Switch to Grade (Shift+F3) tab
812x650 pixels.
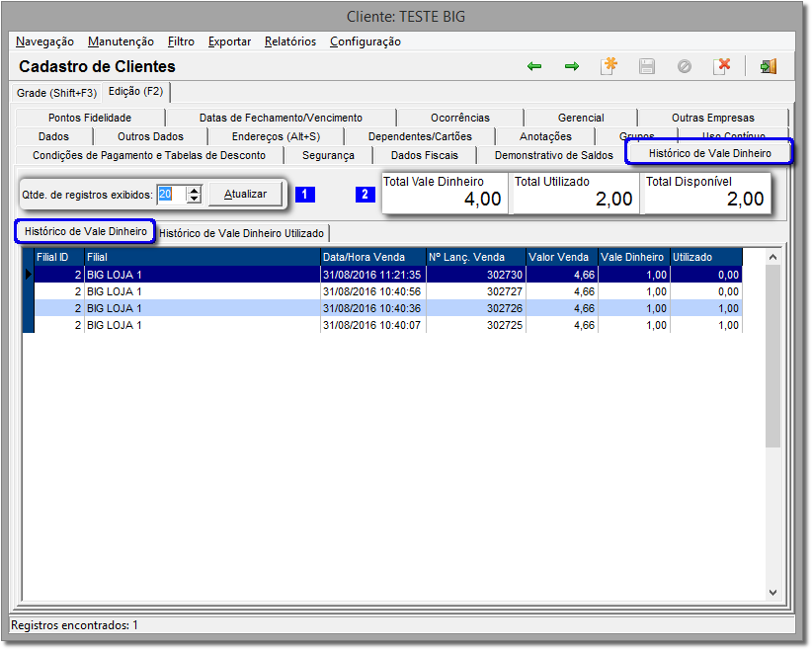click(56, 93)
